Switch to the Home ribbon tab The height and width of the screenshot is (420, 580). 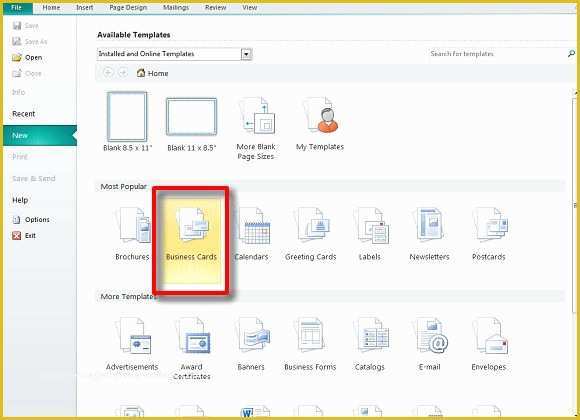click(51, 7)
